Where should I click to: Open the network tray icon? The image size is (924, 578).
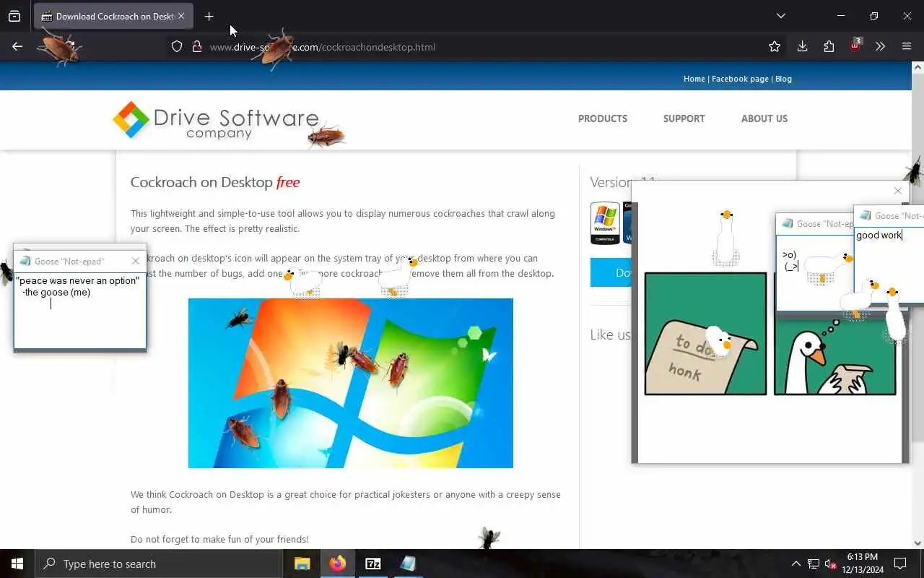(814, 564)
